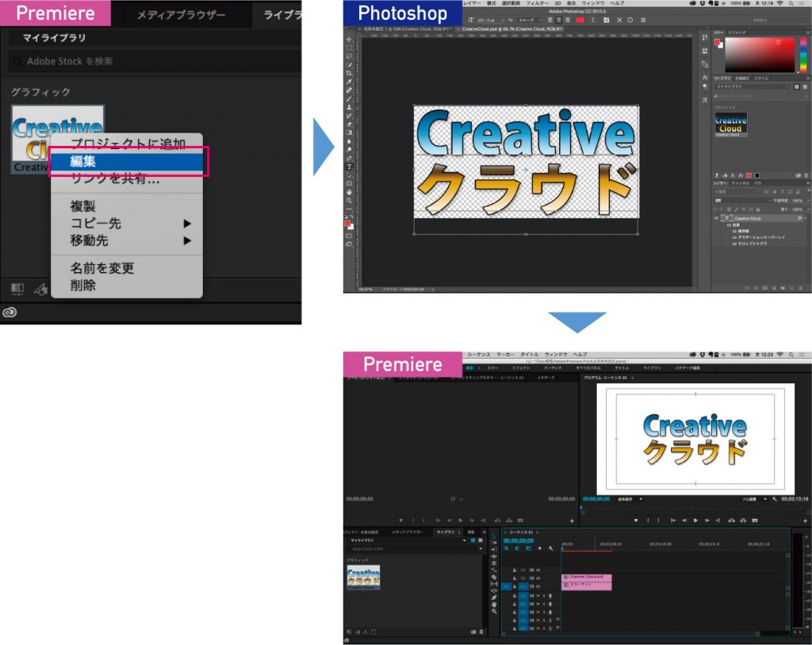Toggle V3 track lock in Premiere timeline
Image resolution: width=812 pixels, height=645 pixels.
[514, 570]
